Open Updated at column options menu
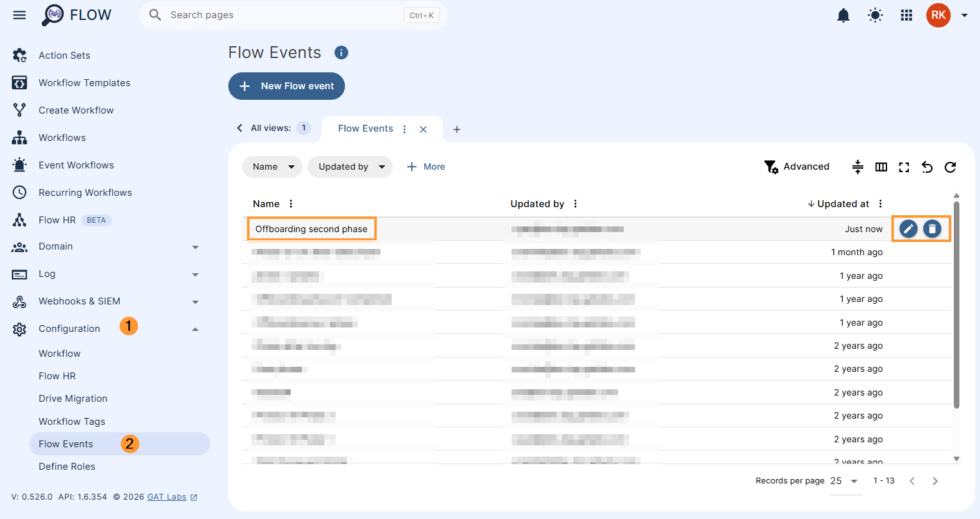The image size is (980, 519). point(880,204)
